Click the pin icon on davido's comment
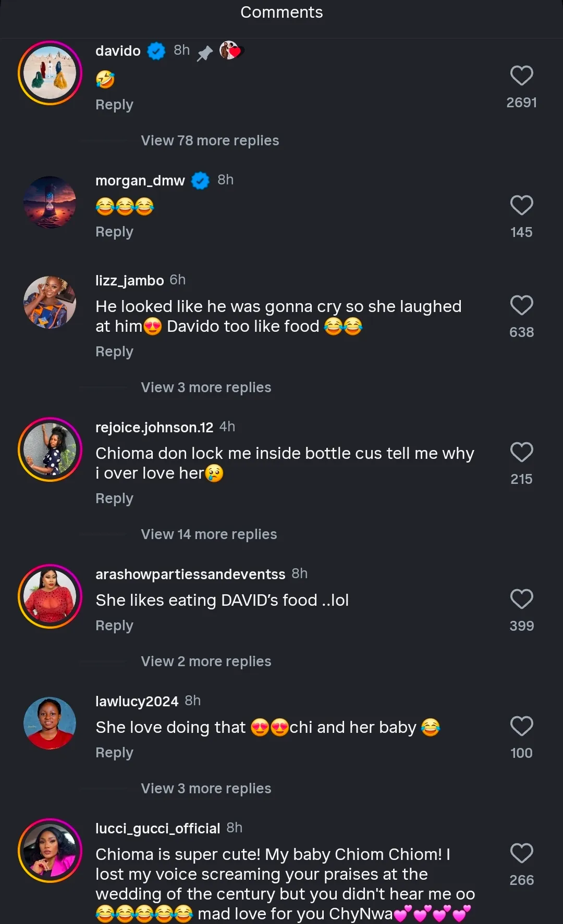 pos(205,53)
